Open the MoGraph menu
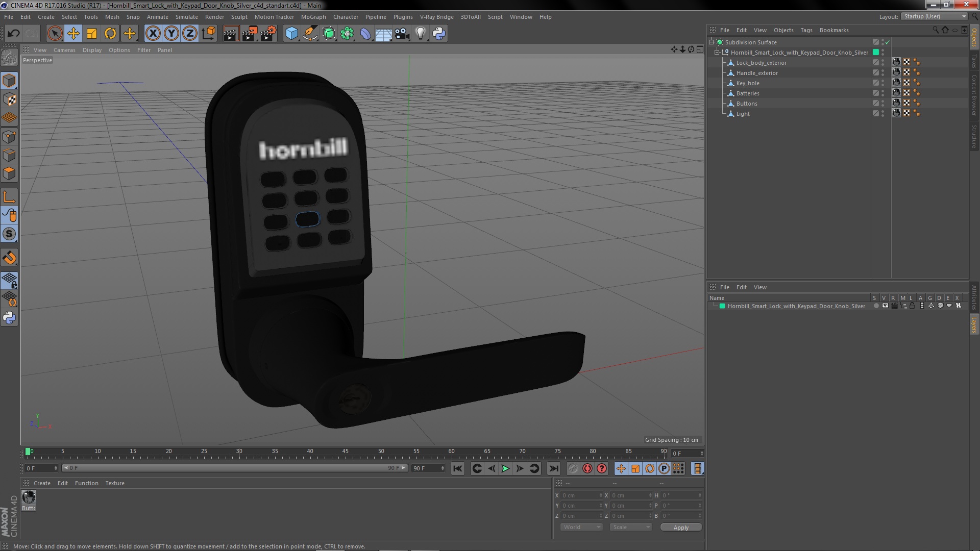The width and height of the screenshot is (980, 551). pos(313,17)
